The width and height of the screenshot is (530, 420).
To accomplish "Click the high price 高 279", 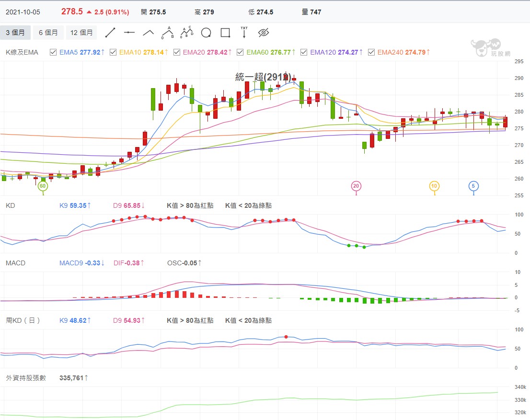I will click(204, 12).
